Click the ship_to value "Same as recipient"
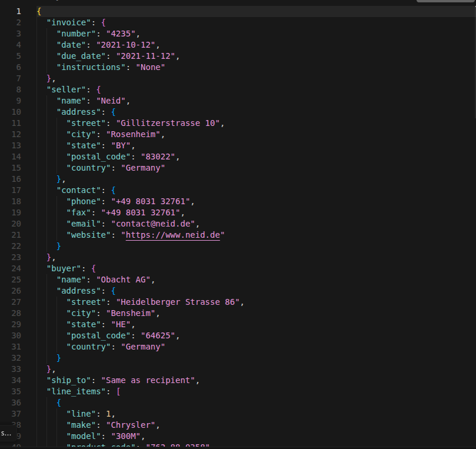The height and width of the screenshot is (449, 476). [148, 381]
